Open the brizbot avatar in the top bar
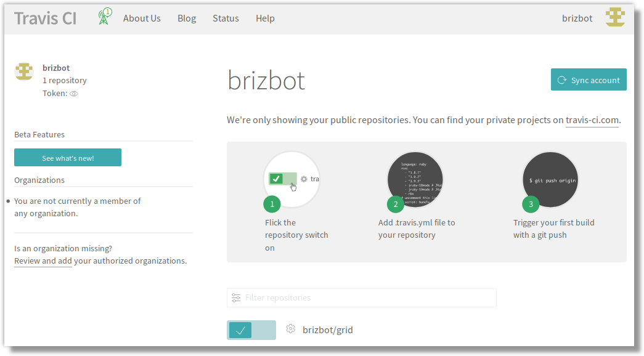The width and height of the screenshot is (644, 356). (614, 18)
